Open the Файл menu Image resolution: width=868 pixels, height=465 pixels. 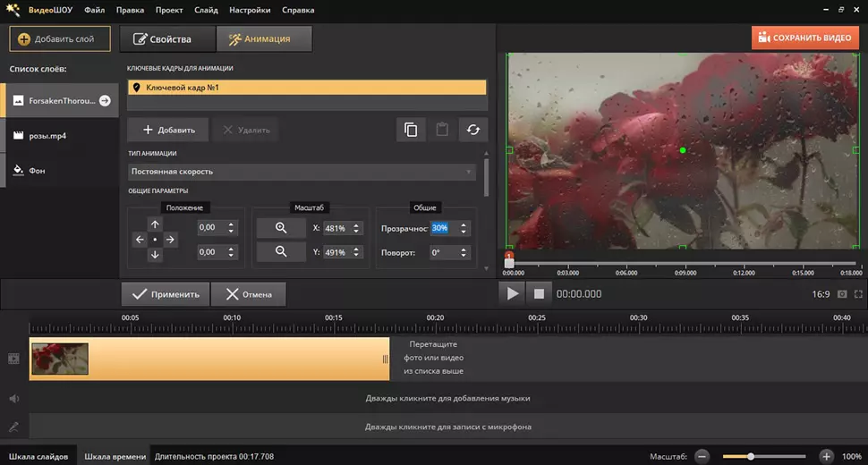coord(94,10)
